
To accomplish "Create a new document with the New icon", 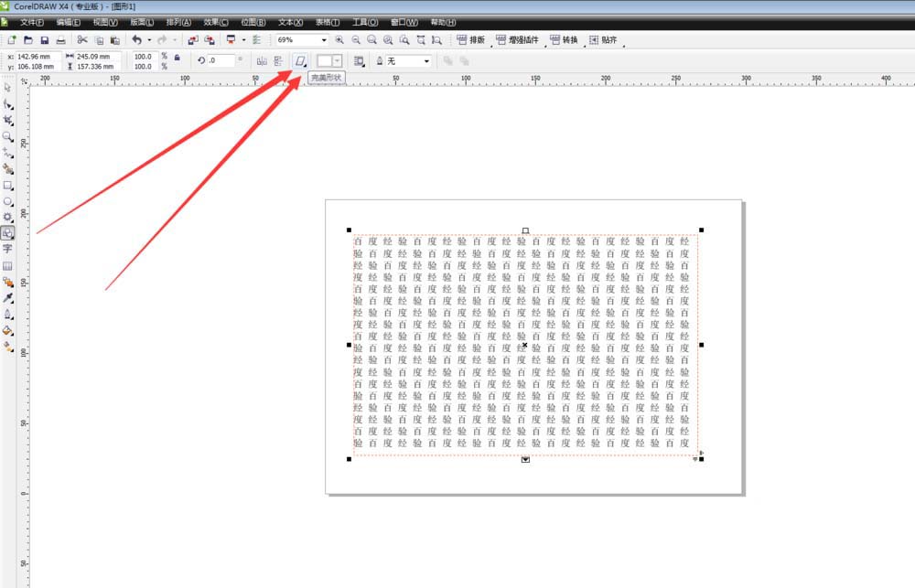I will pos(12,39).
